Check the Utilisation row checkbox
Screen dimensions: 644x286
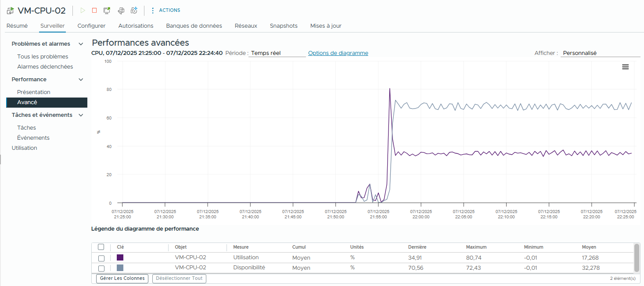point(101,258)
